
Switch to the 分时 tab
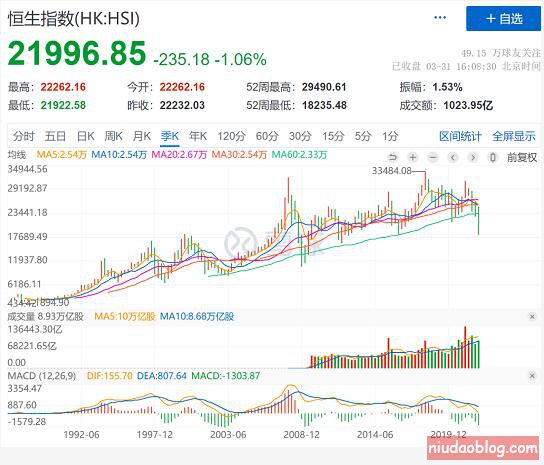(x=24, y=136)
